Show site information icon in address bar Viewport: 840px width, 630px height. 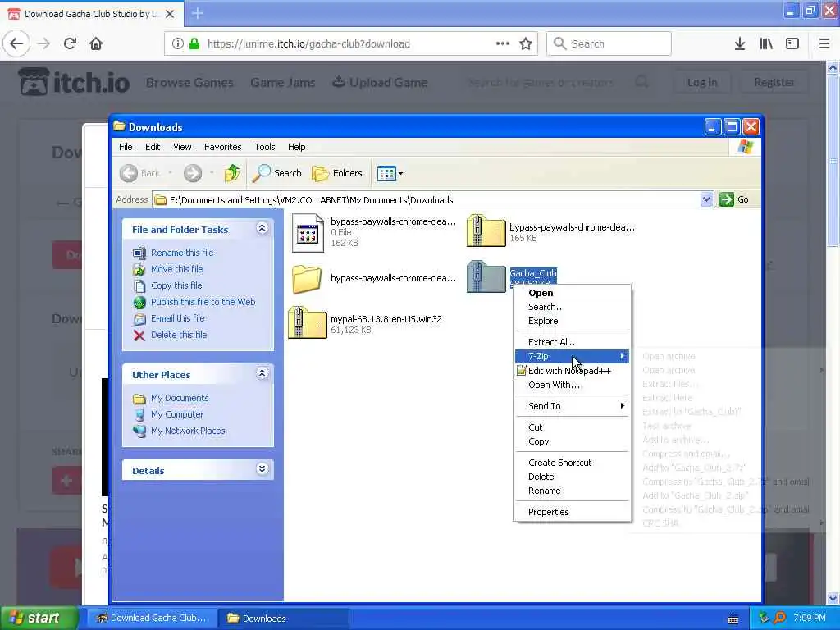[x=178, y=43]
